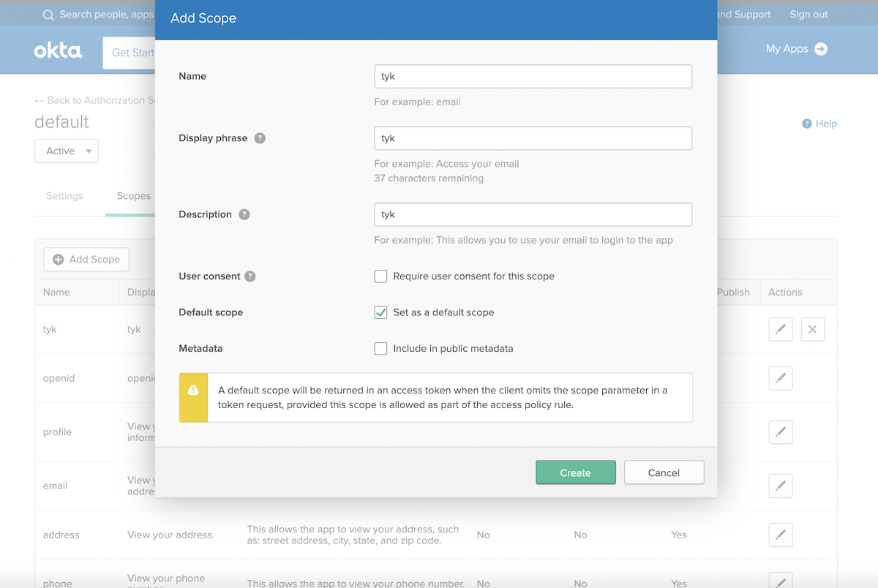Click the User consent help icon
This screenshot has width=878, height=588.
tap(250, 276)
